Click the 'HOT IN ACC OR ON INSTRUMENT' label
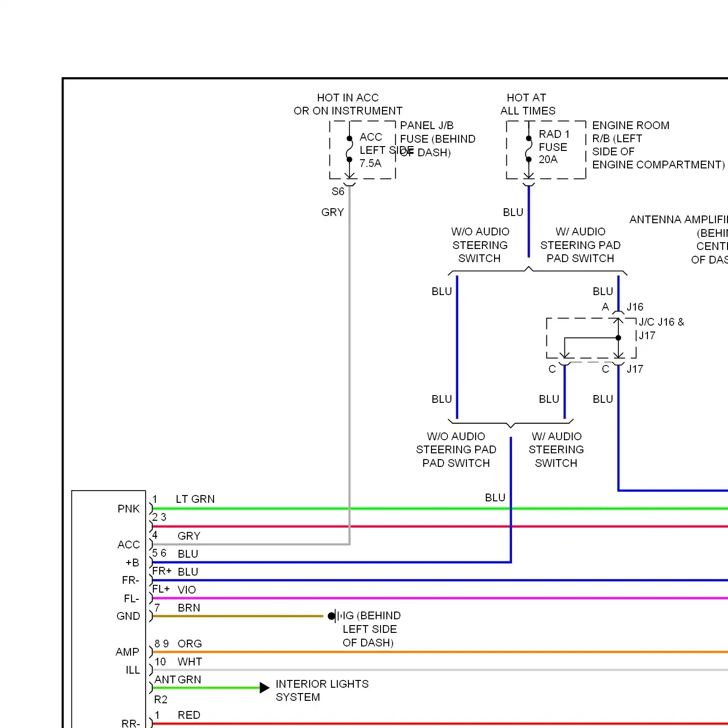 tap(348, 104)
